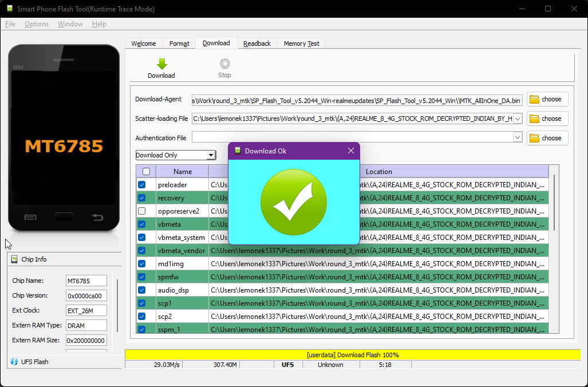Switch to the Format tab
588x387 pixels.
point(179,44)
